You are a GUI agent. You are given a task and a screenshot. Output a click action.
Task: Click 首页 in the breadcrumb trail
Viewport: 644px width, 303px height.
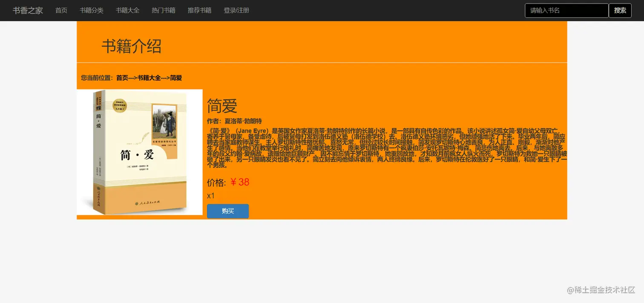click(123, 78)
